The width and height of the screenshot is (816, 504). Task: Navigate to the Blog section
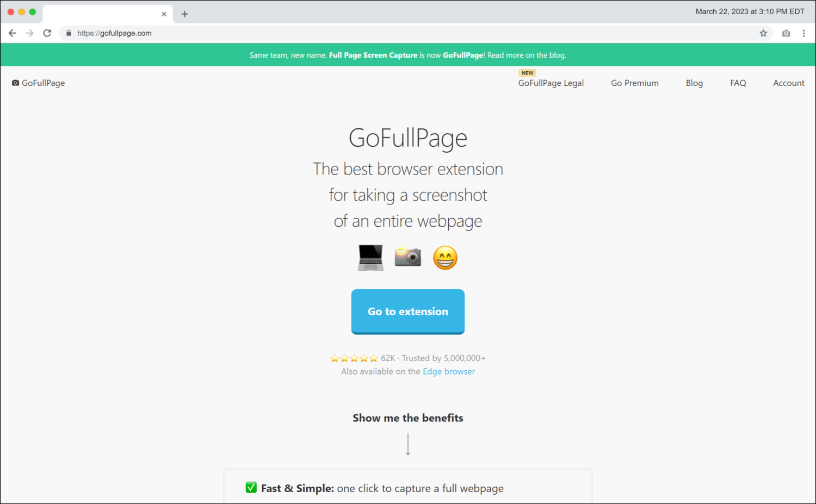(694, 83)
